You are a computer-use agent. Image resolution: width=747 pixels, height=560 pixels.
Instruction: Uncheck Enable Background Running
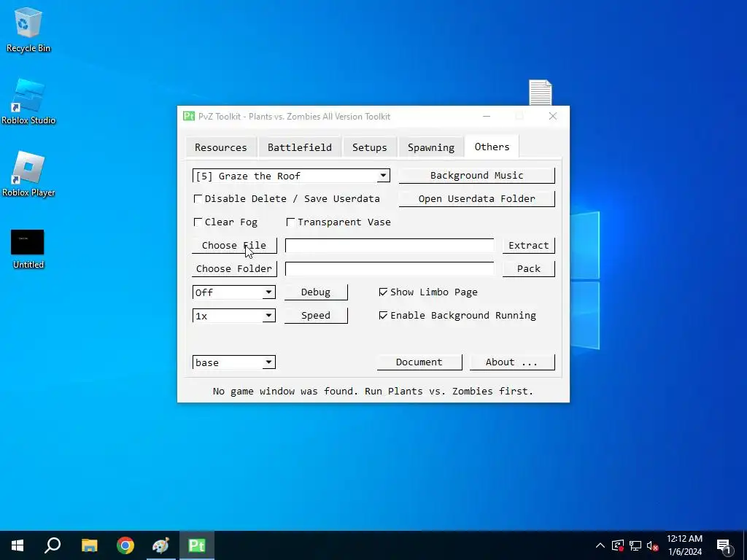pyautogui.click(x=383, y=315)
